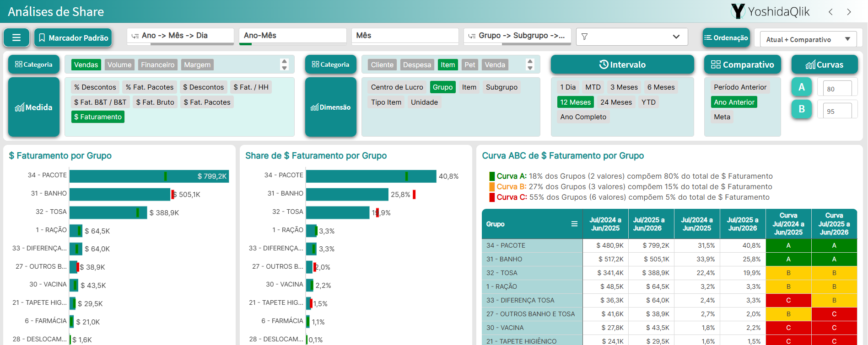Screen dimensions: 868x345
Task: Choose the Tipo Item dimension
Action: point(386,102)
